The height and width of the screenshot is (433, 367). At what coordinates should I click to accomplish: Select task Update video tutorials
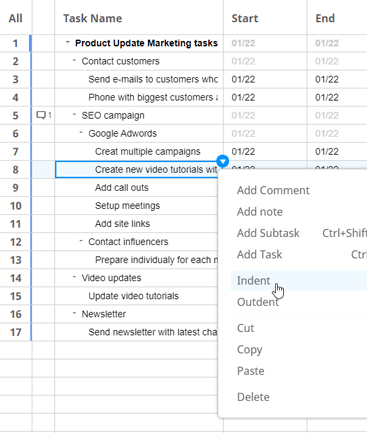point(133,296)
